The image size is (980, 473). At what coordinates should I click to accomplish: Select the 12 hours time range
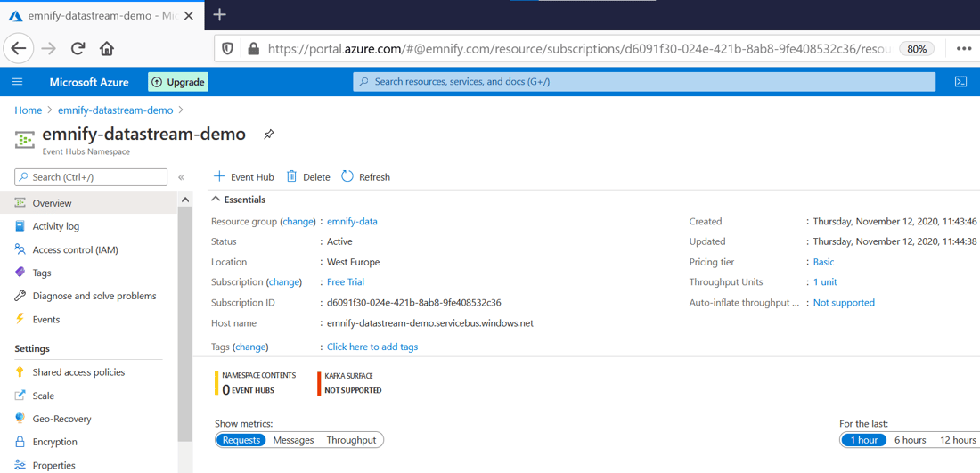point(958,440)
